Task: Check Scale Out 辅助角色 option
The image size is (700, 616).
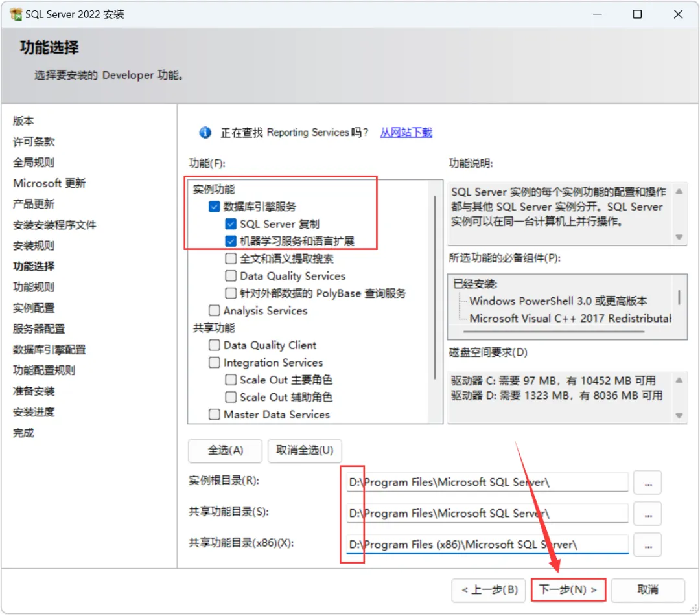Action: (231, 398)
